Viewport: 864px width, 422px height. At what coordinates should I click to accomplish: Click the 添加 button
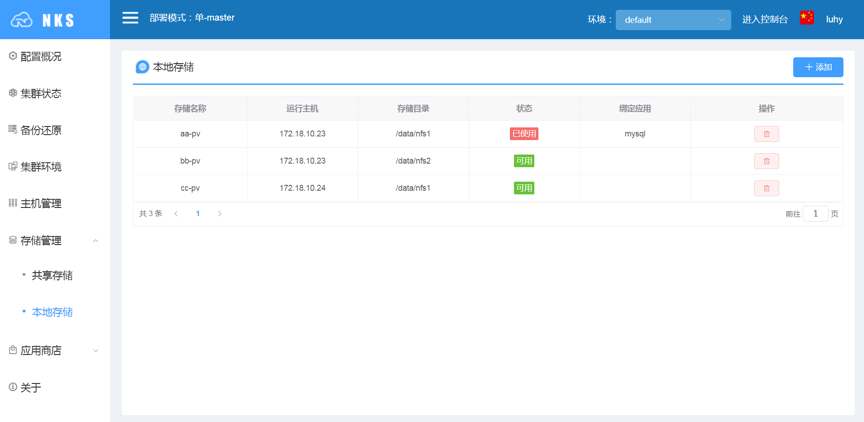(x=818, y=67)
